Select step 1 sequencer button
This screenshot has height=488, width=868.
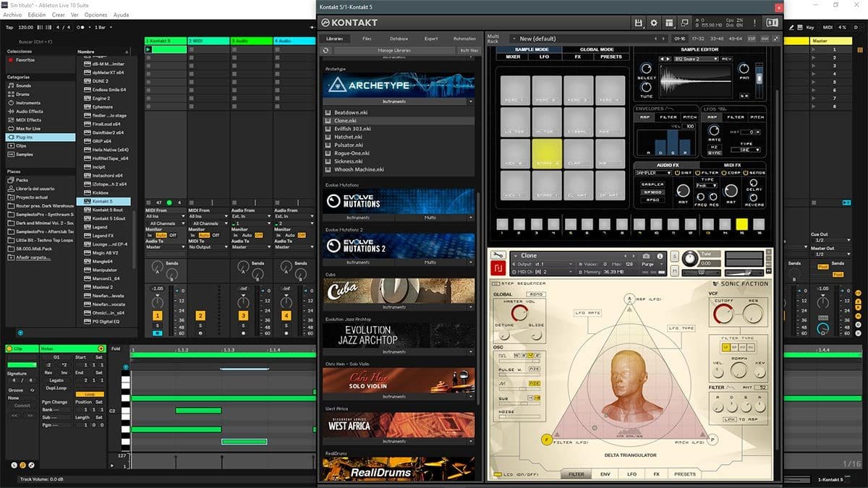tap(503, 223)
